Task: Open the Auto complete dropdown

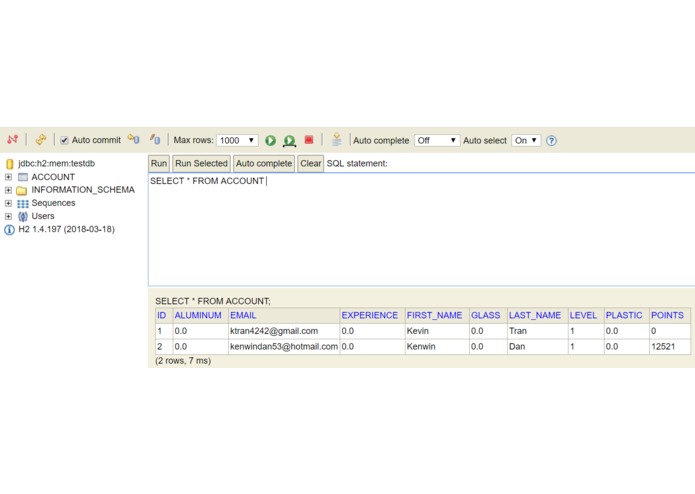Action: pyautogui.click(x=437, y=140)
